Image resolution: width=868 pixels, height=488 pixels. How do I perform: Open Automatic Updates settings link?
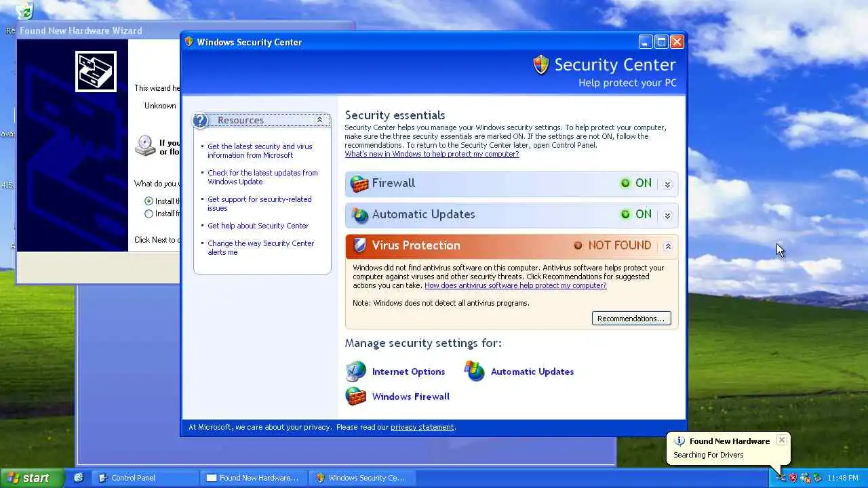(x=532, y=371)
